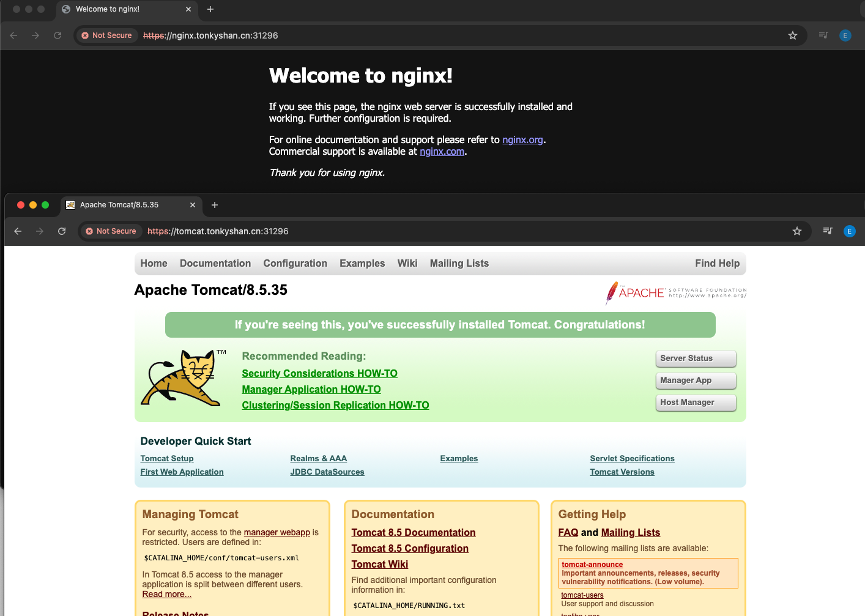This screenshot has width=865, height=616.
Task: Open the manager webapp link
Action: (x=277, y=533)
